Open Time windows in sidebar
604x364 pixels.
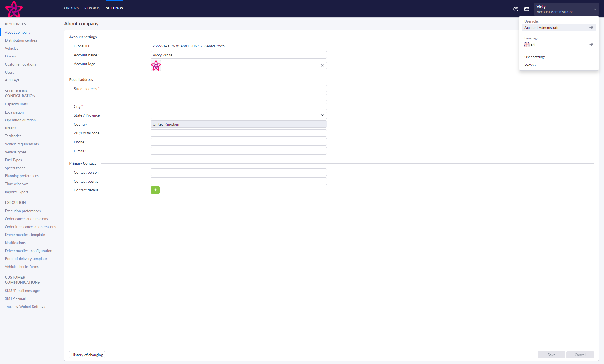pyautogui.click(x=16, y=184)
